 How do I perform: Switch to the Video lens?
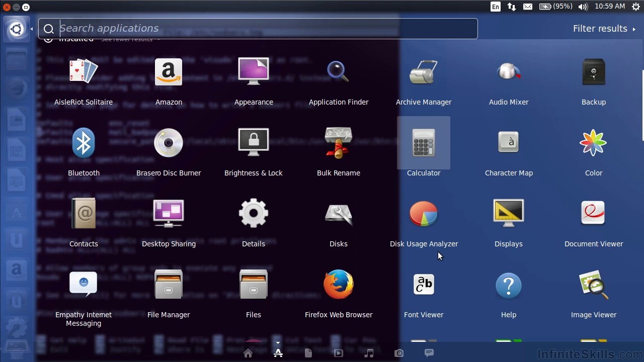(339, 353)
